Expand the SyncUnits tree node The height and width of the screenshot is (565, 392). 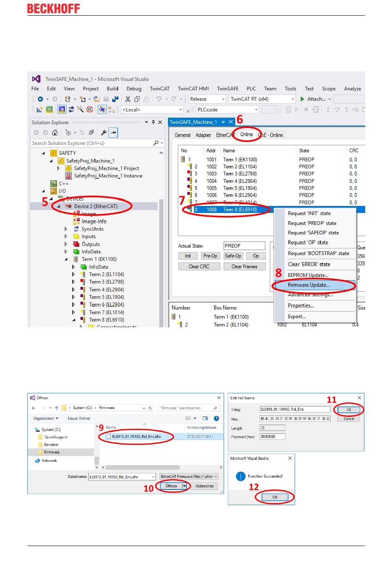(66, 229)
